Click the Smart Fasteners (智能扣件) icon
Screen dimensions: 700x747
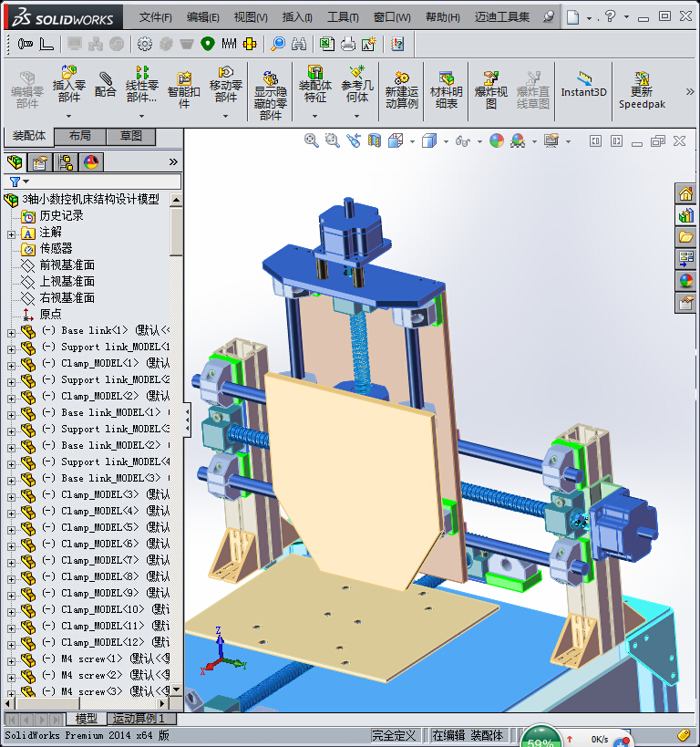[184, 89]
